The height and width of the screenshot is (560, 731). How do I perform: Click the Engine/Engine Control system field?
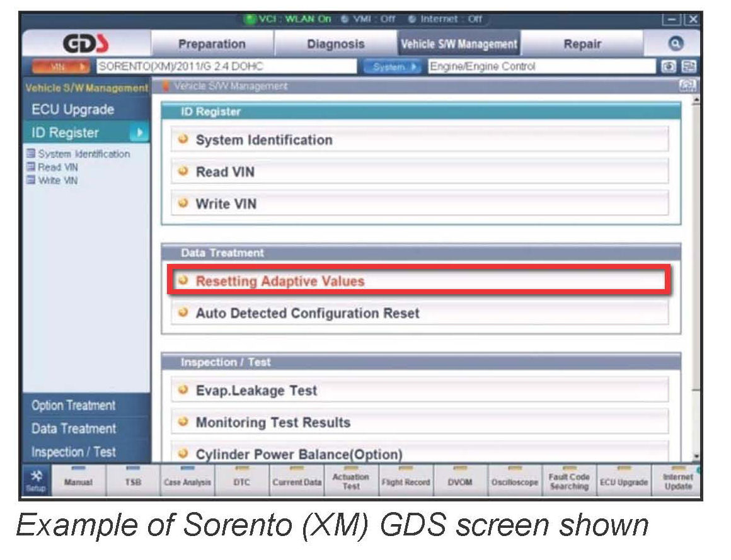point(541,67)
